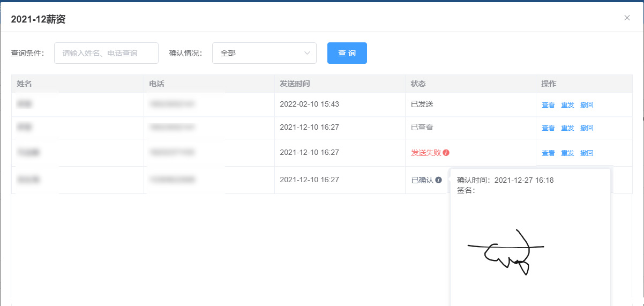Click 重发 in the 发送失败 row

click(x=567, y=153)
